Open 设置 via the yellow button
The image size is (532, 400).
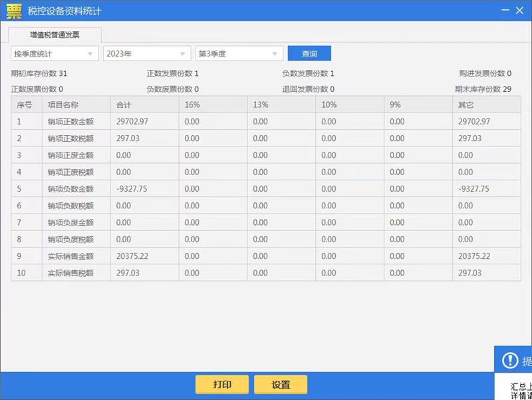[x=281, y=385]
